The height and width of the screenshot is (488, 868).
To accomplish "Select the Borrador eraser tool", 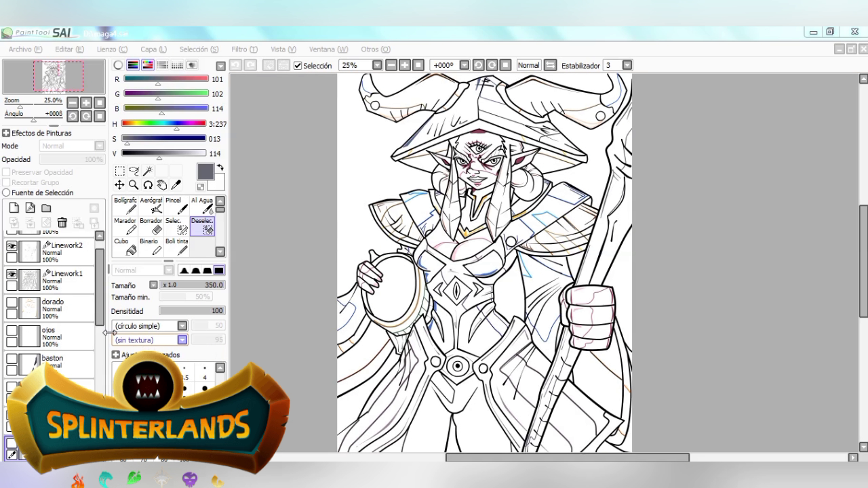I will 151,226.
